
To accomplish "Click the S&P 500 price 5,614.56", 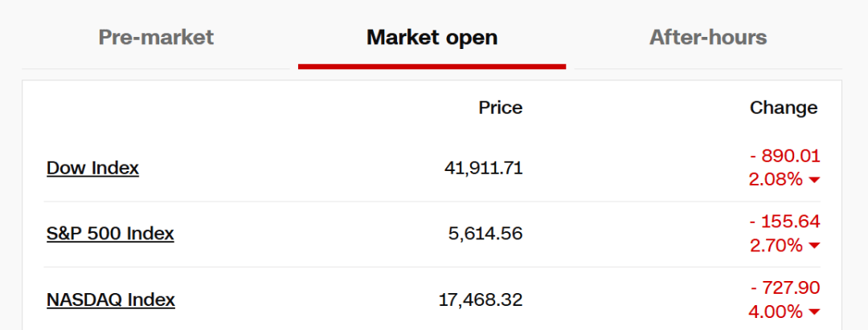I will [485, 234].
